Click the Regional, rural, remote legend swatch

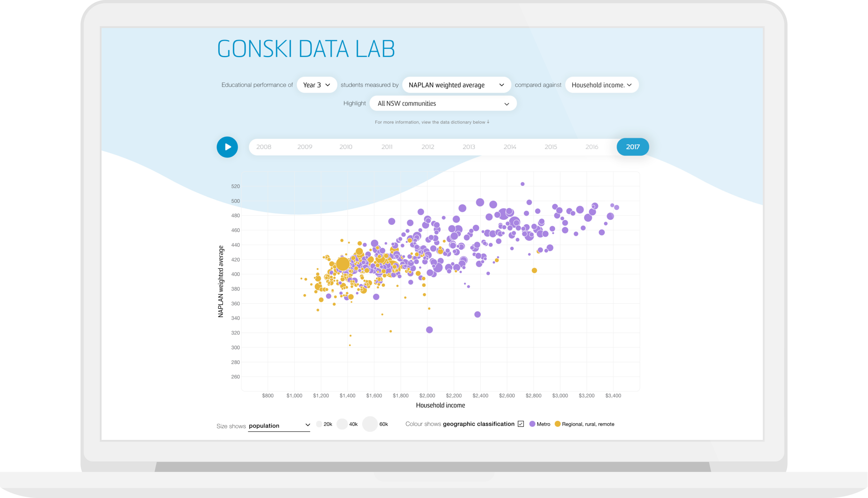tap(558, 424)
